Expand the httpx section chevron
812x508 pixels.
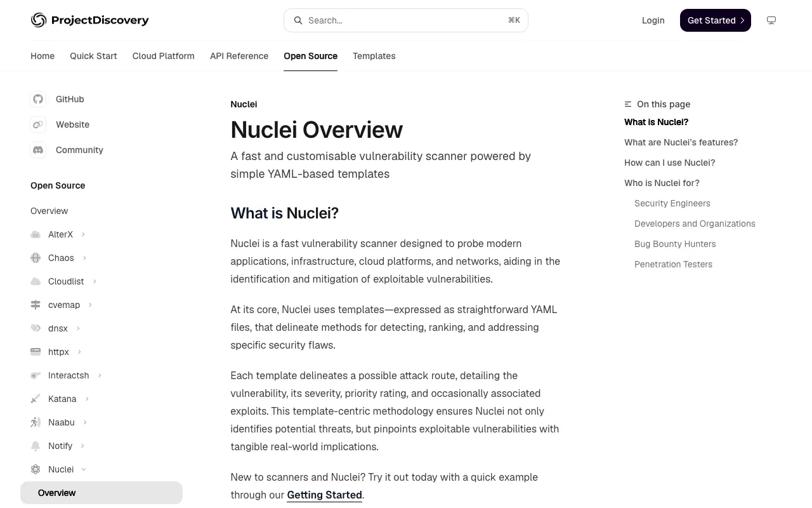click(79, 352)
